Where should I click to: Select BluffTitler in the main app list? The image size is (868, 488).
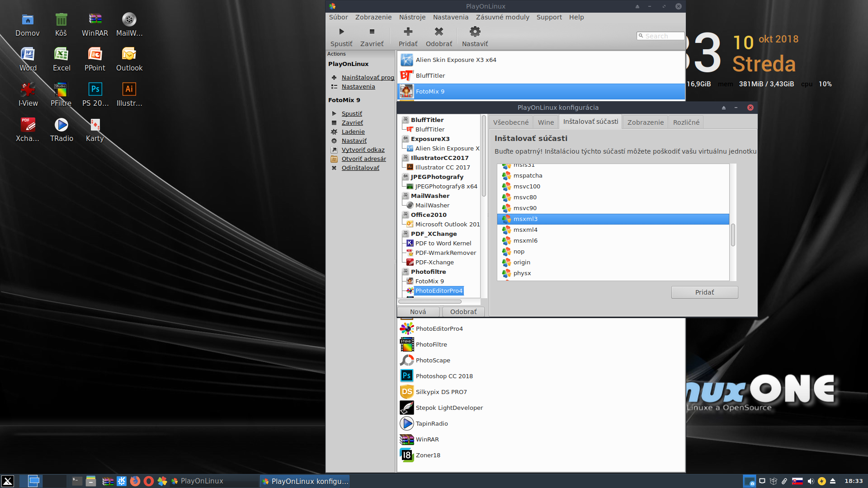point(541,75)
